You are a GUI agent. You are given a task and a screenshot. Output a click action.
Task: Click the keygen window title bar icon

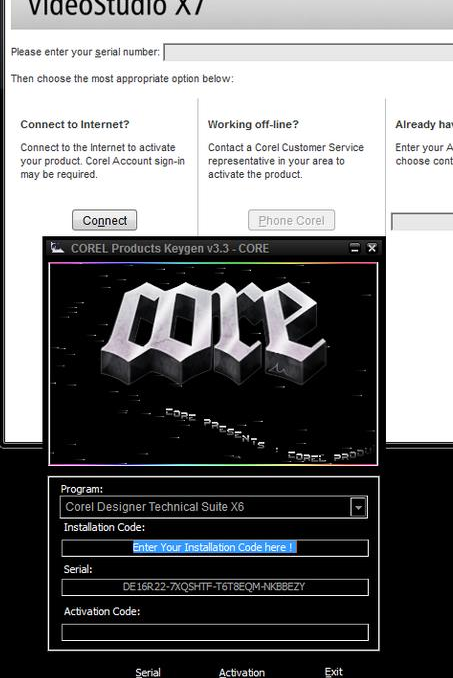pyautogui.click(x=57, y=248)
